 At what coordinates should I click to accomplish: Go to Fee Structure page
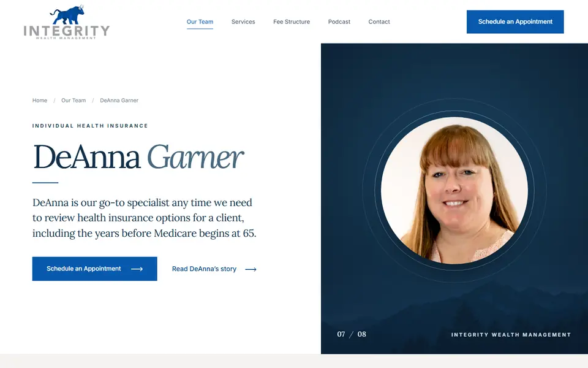coord(292,22)
